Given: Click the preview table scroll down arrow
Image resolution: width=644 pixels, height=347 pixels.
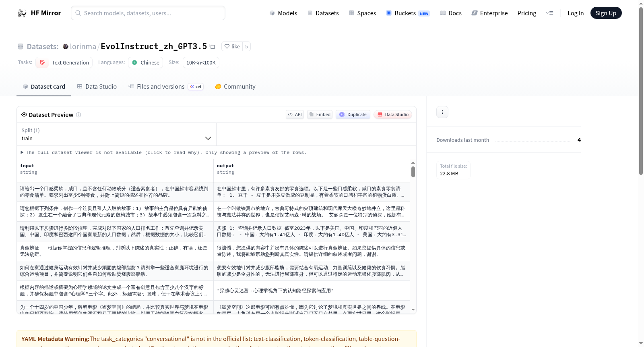Looking at the screenshot, I should (413, 310).
